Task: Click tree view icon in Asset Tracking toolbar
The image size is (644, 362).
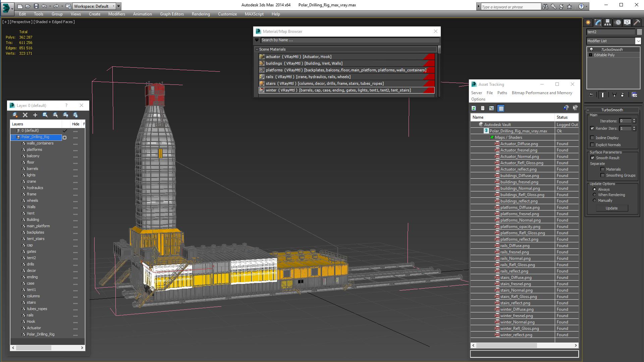Action: click(492, 108)
